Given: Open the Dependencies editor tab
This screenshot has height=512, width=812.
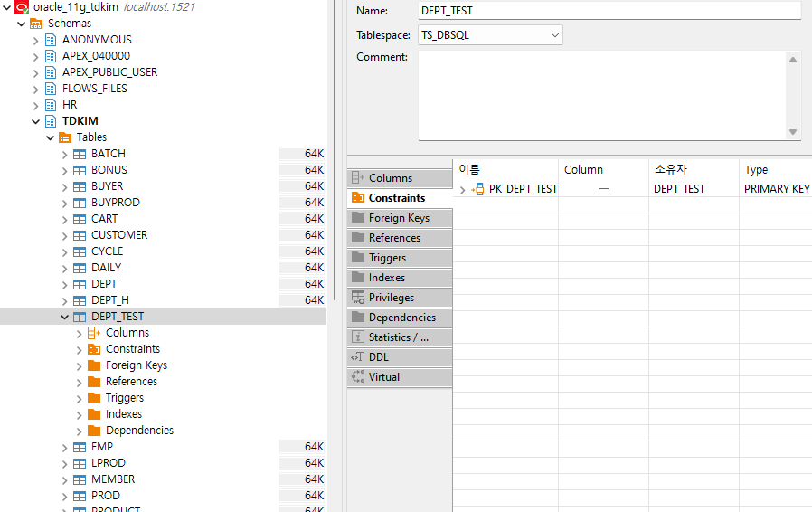Looking at the screenshot, I should 400,318.
